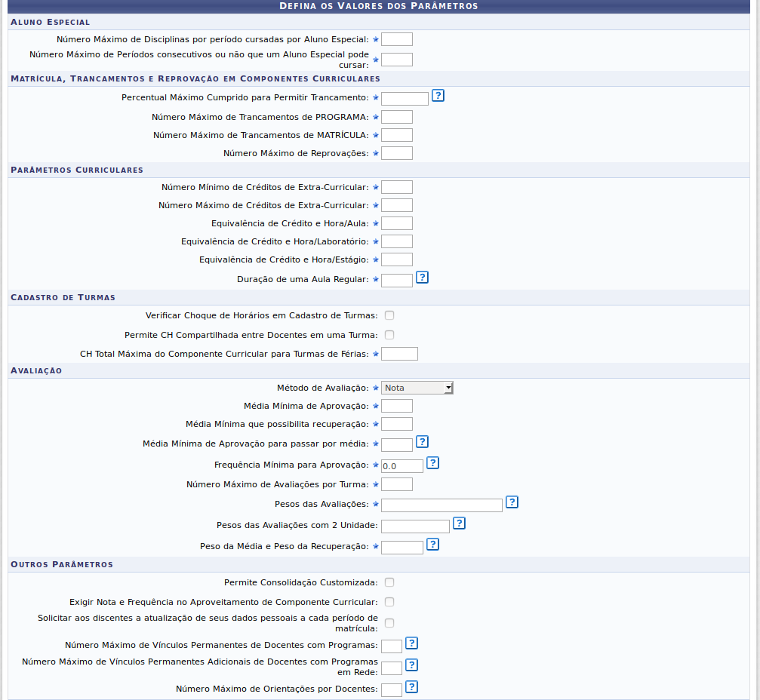Check Permite Consolidação Customizada
This screenshot has width=760, height=700.
(389, 582)
